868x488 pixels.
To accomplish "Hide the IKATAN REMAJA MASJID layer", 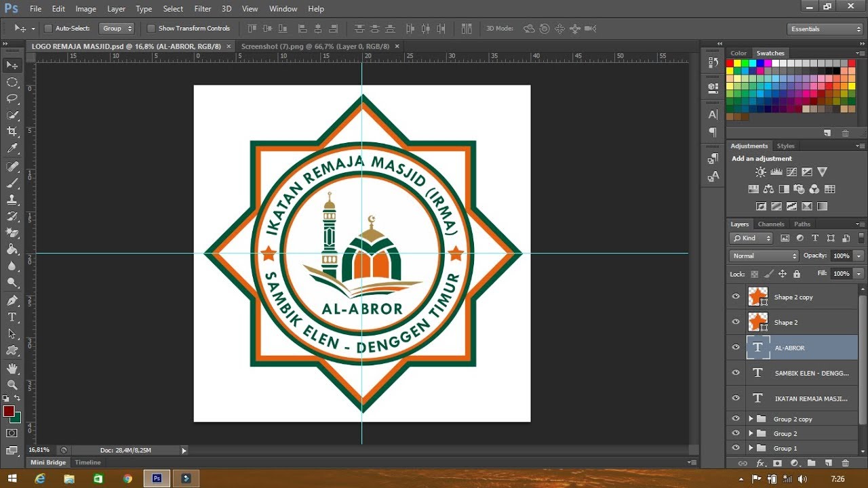I will pos(736,398).
